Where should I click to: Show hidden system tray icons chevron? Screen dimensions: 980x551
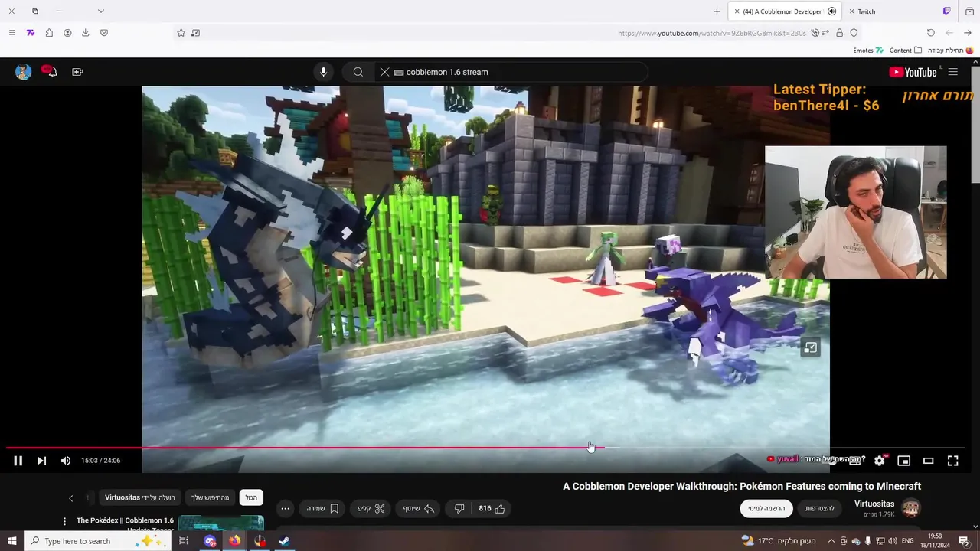pyautogui.click(x=831, y=541)
